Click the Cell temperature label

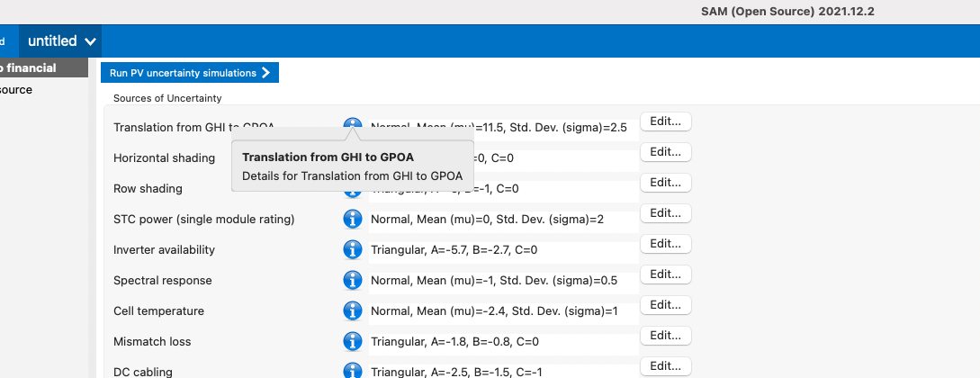tap(158, 311)
